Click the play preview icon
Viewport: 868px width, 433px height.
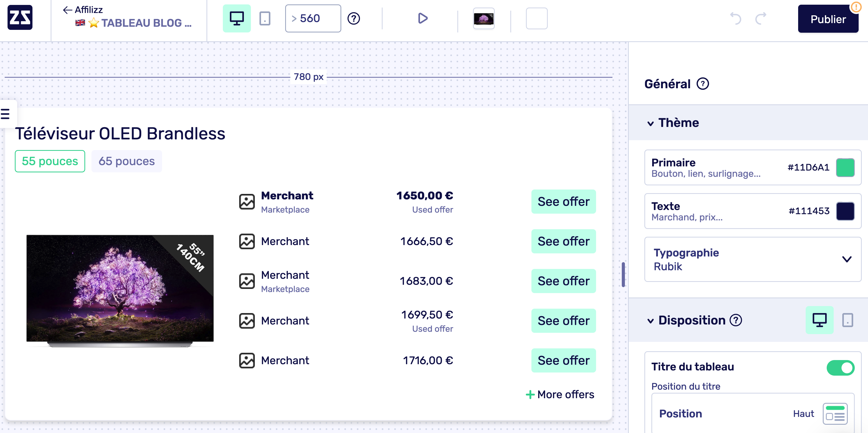[x=422, y=18]
